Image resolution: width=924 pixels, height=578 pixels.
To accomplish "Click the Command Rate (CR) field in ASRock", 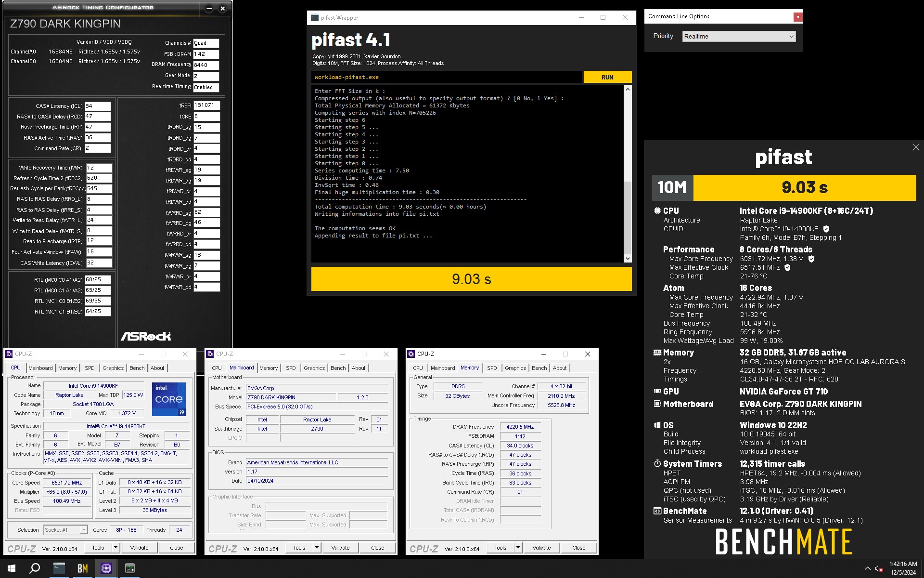I will pyautogui.click(x=98, y=148).
